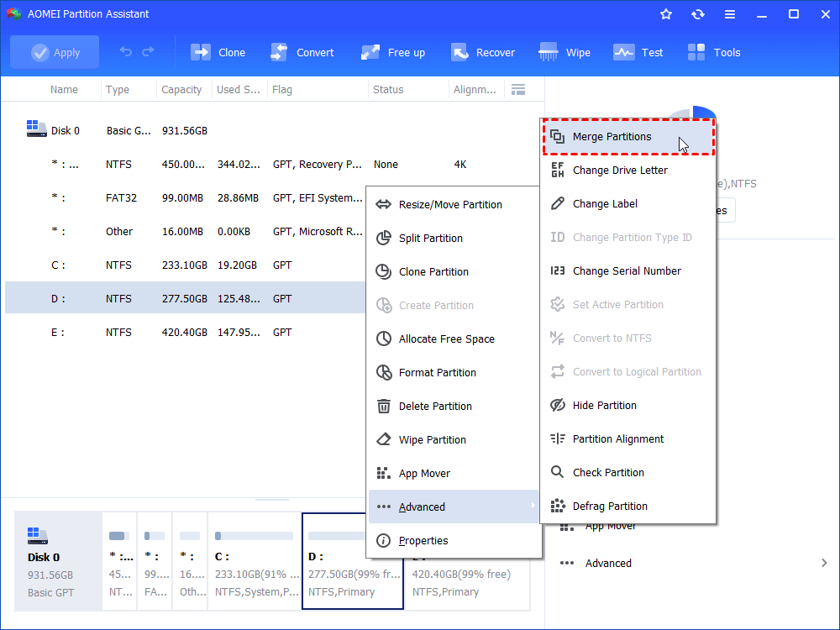
Task: Choose Wipe Partition in context menu
Action: (x=454, y=440)
